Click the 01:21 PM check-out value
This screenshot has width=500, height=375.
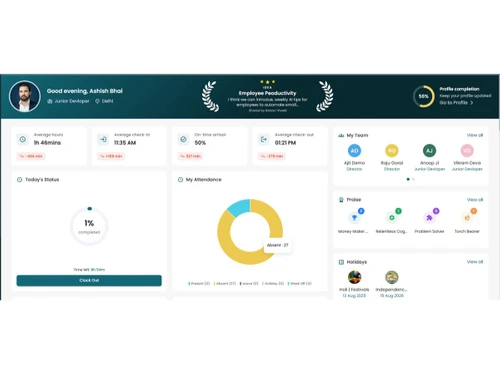click(x=285, y=143)
